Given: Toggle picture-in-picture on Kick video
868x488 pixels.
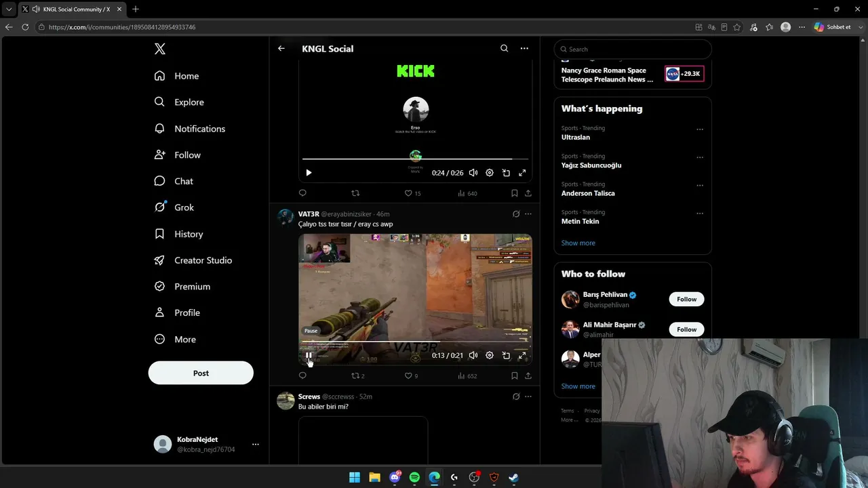Looking at the screenshot, I should [506, 173].
